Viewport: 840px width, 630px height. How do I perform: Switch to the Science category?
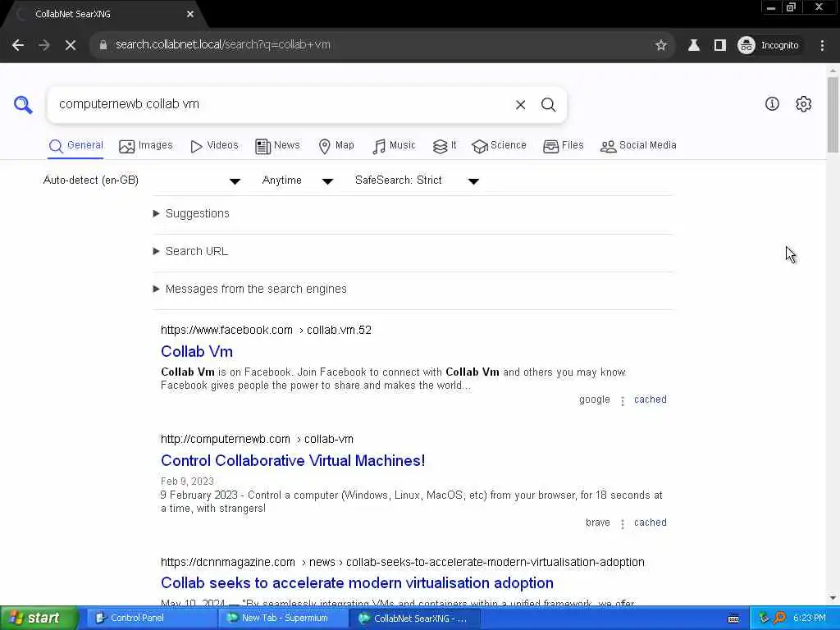click(x=499, y=146)
